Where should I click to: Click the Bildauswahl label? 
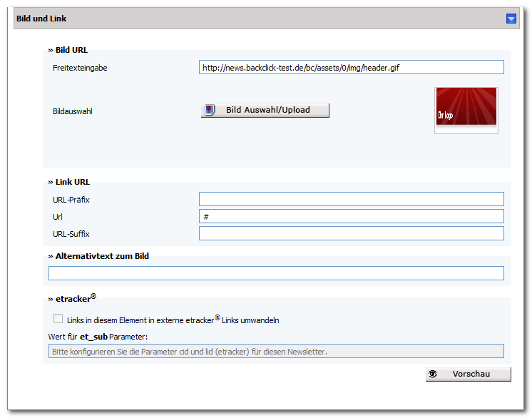tap(73, 111)
